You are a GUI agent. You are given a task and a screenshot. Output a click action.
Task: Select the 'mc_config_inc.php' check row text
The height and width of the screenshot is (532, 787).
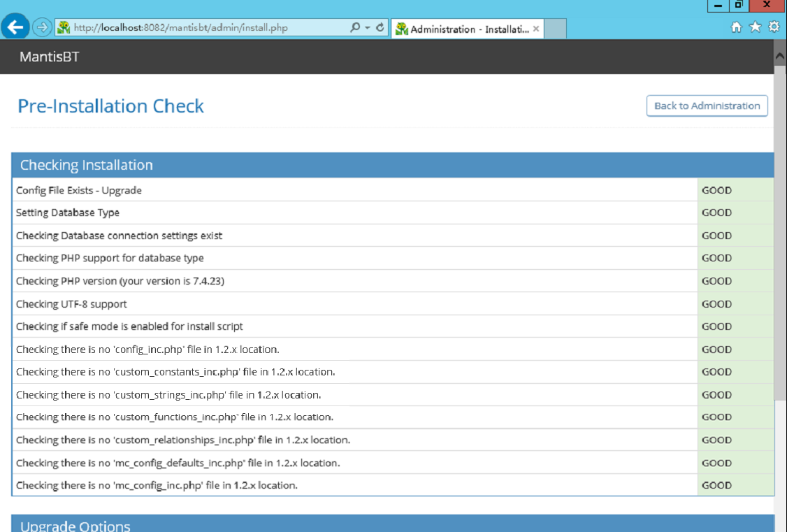[x=157, y=485]
